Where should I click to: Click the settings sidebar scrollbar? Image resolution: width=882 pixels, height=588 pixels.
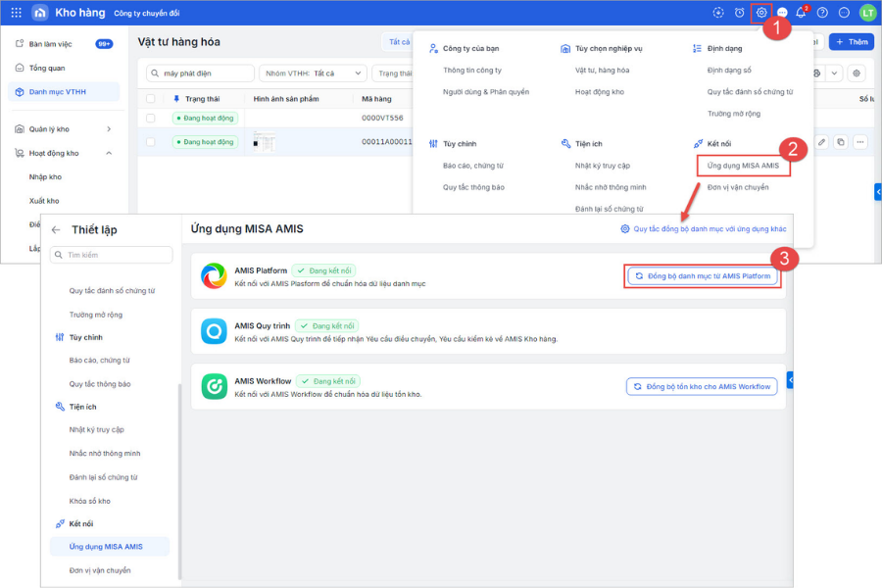click(180, 481)
